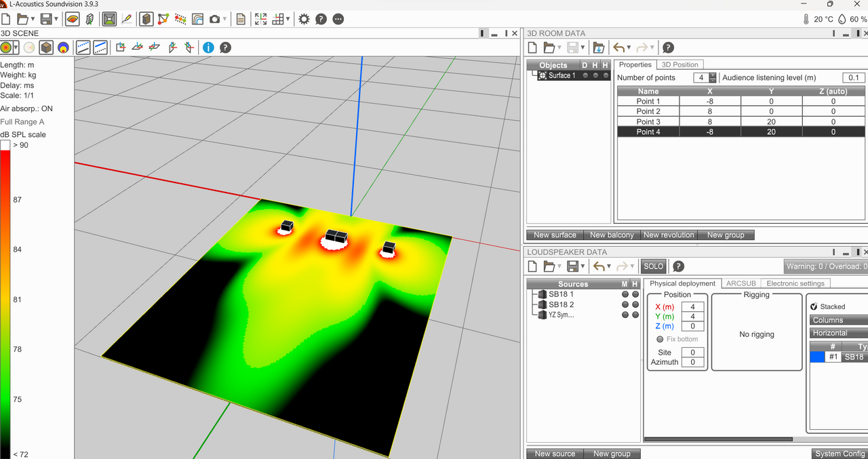Viewport: 868px width, 459px height.
Task: Open help from the main toolbar
Action: pyautogui.click(x=321, y=19)
